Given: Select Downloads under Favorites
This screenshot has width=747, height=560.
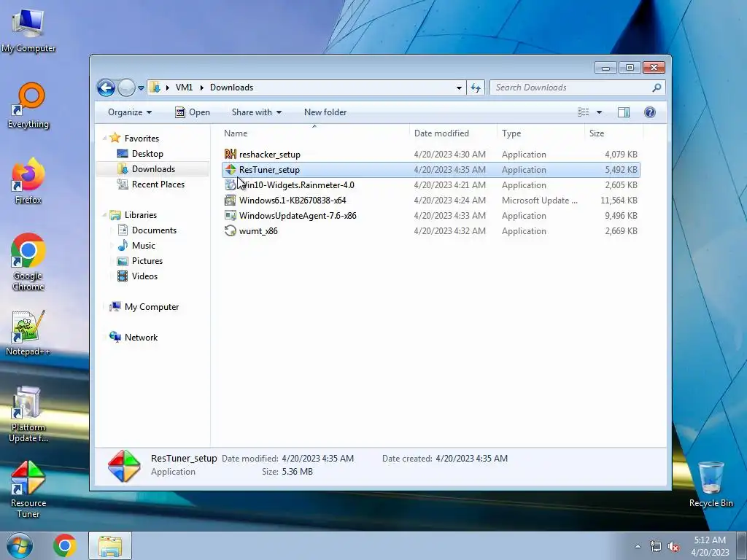Looking at the screenshot, I should tap(153, 169).
